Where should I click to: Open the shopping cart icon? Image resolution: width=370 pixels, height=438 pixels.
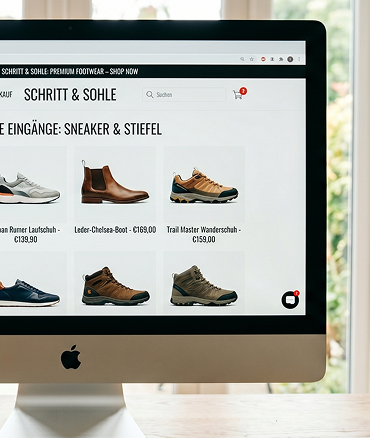tap(238, 95)
